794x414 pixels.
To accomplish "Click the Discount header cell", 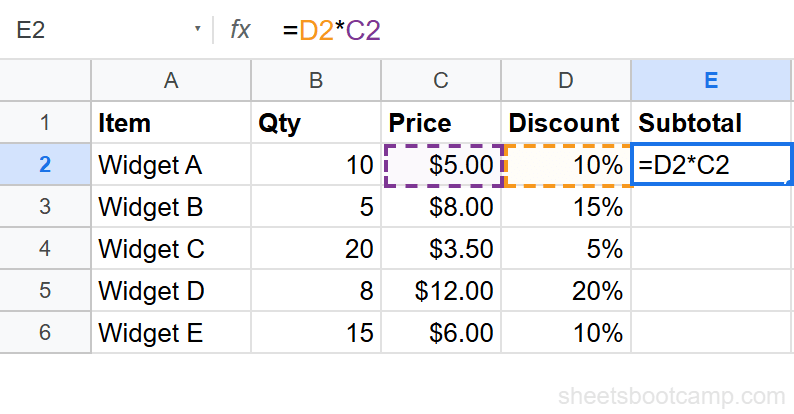I will pyautogui.click(x=566, y=122).
